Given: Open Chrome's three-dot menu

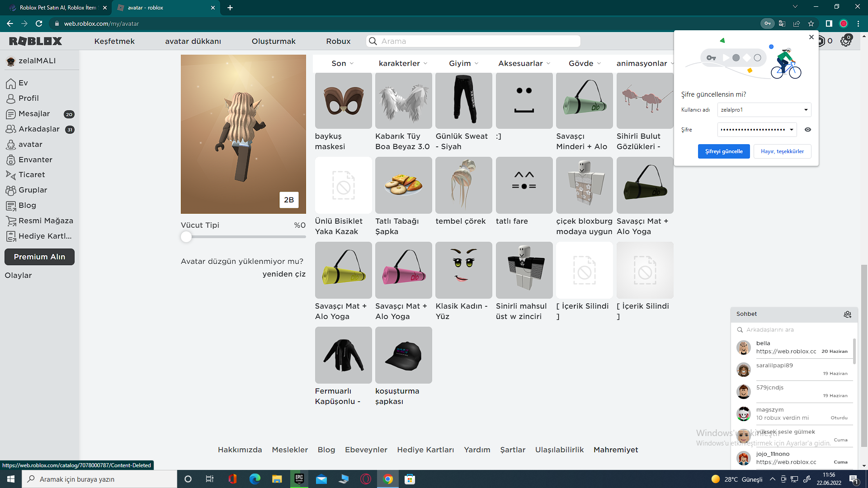Looking at the screenshot, I should (x=858, y=23).
